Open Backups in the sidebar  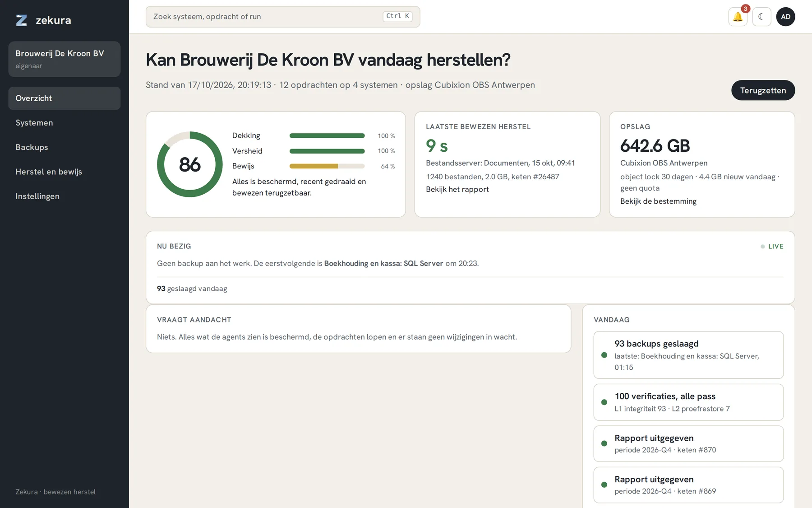click(65, 147)
